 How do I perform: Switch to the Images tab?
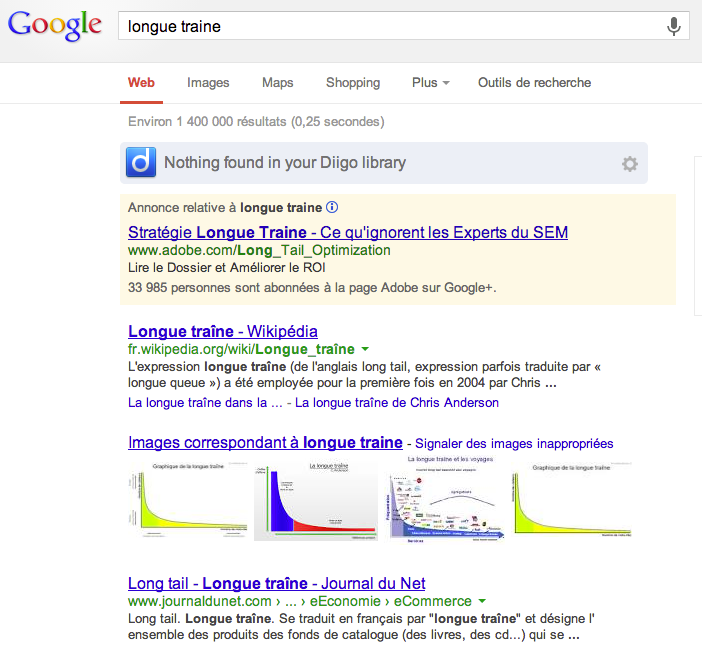coord(208,83)
